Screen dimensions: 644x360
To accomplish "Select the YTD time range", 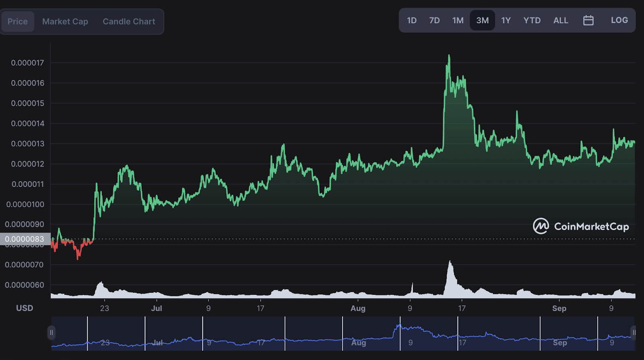I will [x=532, y=20].
